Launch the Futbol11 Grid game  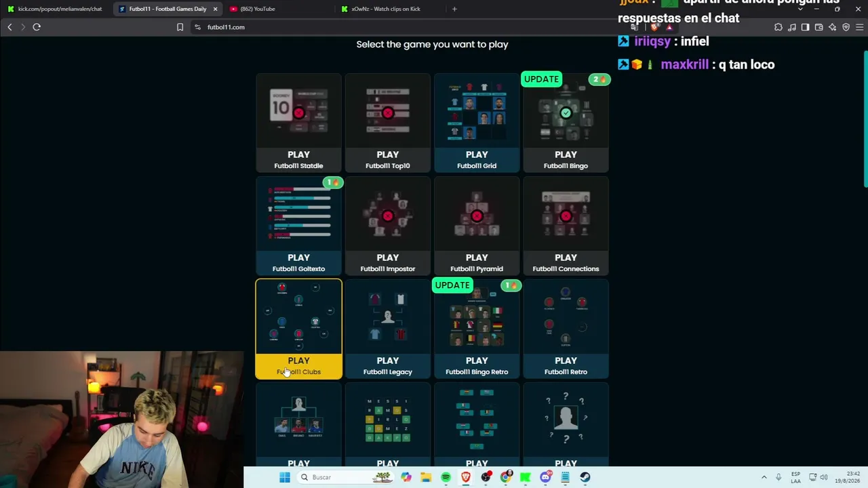click(x=477, y=123)
